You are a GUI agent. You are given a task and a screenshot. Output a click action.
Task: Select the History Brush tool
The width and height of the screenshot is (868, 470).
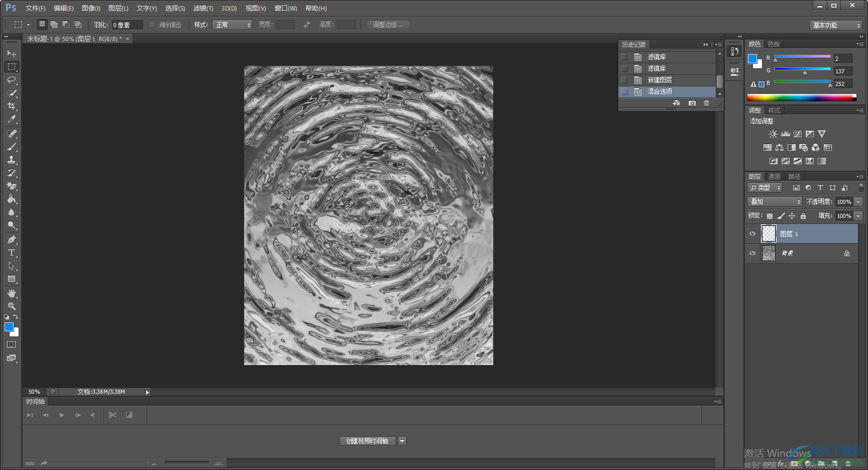[12, 173]
